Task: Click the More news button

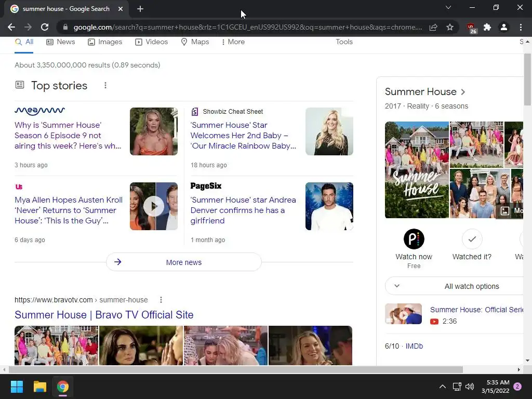Action: click(184, 262)
